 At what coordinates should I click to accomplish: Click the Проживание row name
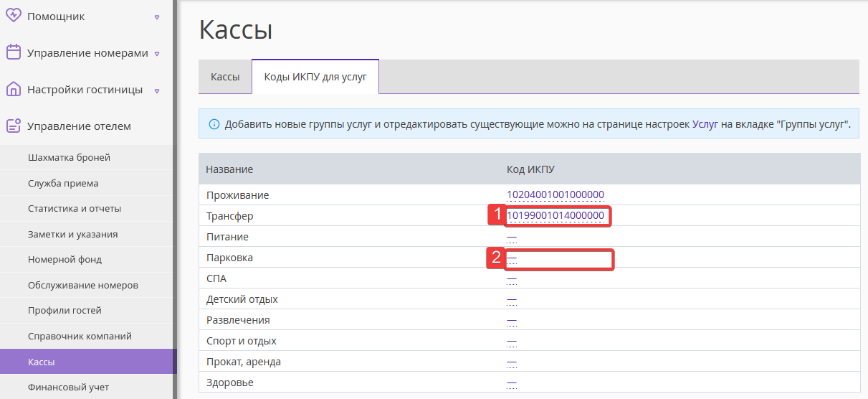pos(237,195)
